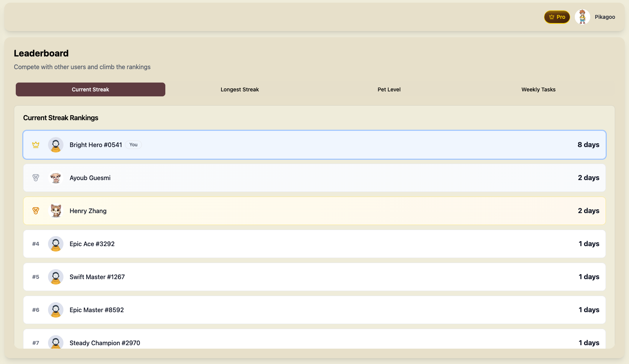Click the Pikagoo username
The width and height of the screenshot is (629, 364).
(x=605, y=17)
